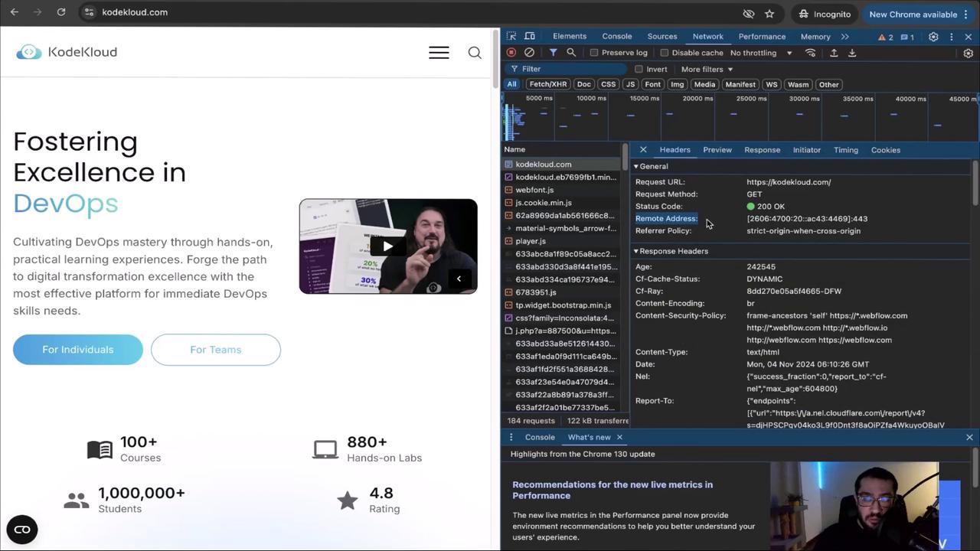Click the For Teams button
This screenshot has height=551, width=980.
pos(216,350)
